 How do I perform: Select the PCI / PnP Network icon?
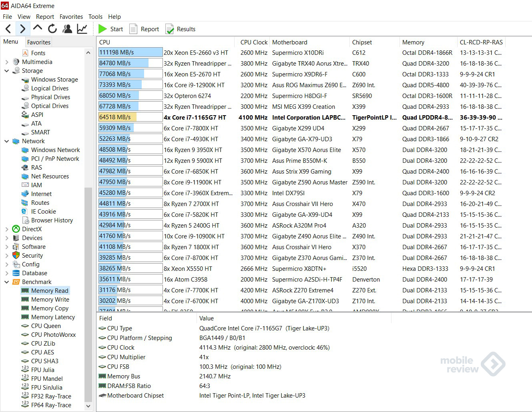click(25, 159)
